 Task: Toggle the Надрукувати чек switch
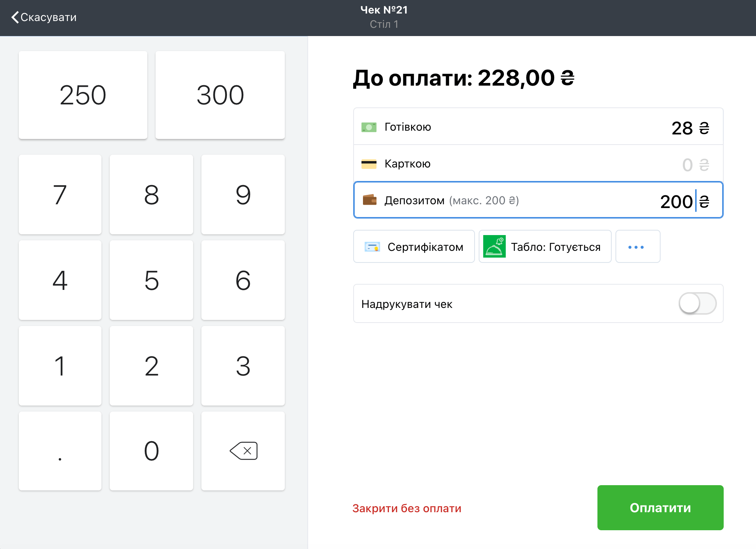coord(697,303)
